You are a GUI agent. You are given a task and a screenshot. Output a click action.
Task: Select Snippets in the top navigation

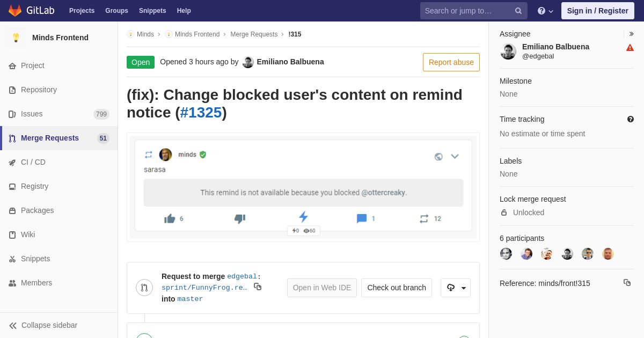152,11
